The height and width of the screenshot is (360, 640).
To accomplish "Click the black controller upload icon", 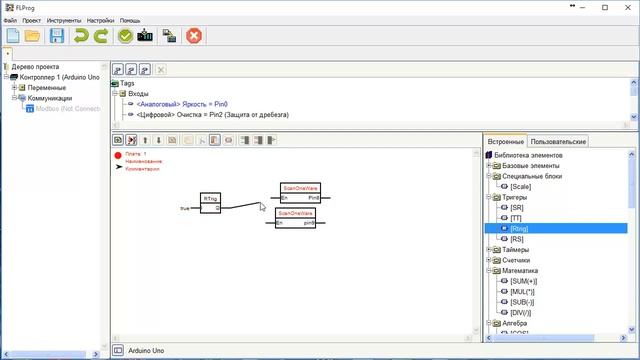I will coord(145,36).
